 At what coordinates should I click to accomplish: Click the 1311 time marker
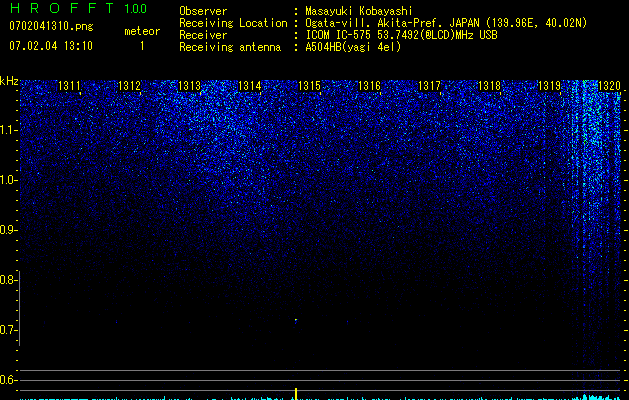[x=69, y=85]
